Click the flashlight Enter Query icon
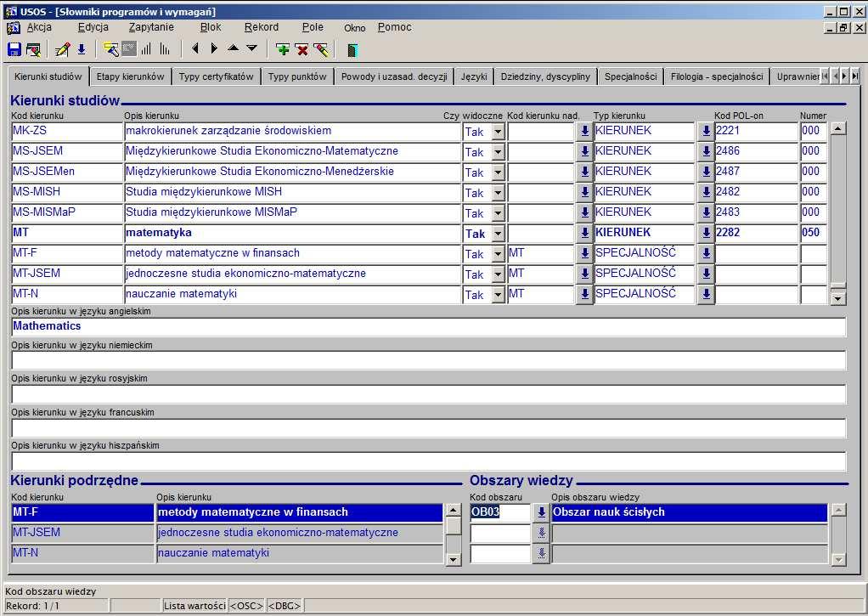This screenshot has height=616, width=868. click(x=111, y=50)
